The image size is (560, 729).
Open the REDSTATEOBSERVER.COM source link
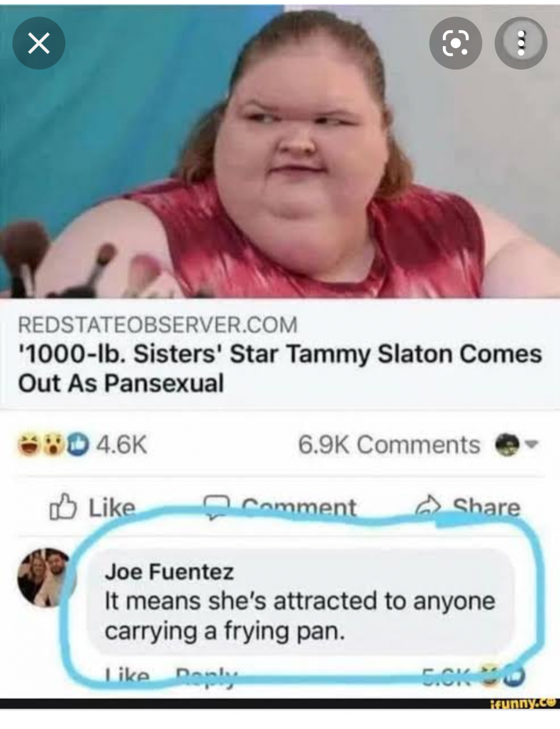click(x=158, y=325)
